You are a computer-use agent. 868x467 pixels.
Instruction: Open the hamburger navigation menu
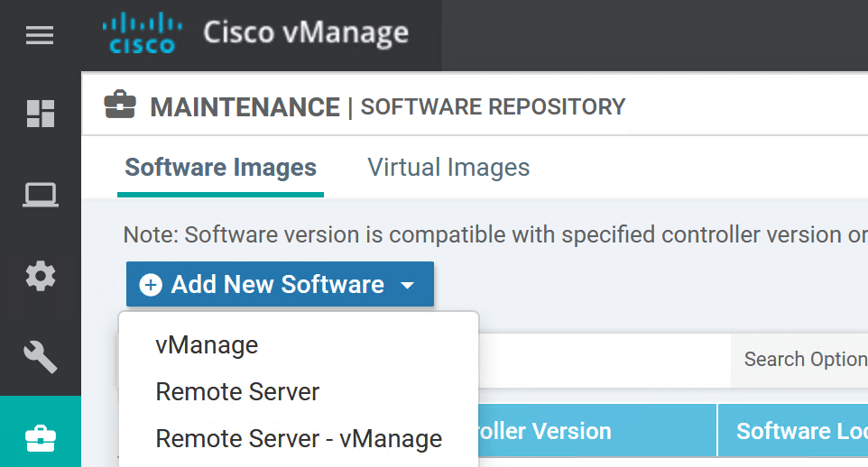[x=40, y=36]
